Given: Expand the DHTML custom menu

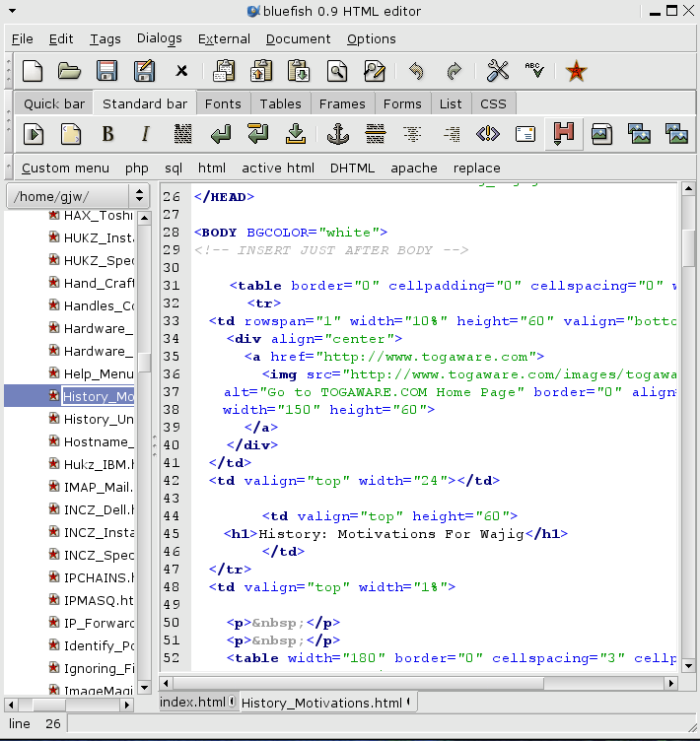Looking at the screenshot, I should [x=352, y=168].
